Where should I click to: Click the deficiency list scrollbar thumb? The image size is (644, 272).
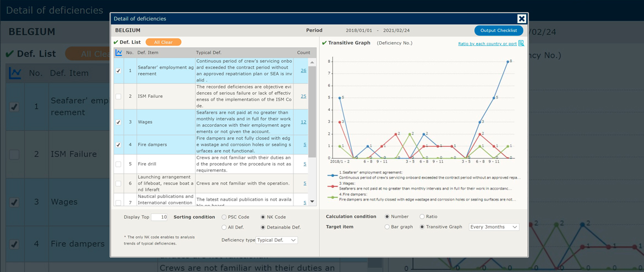tap(312, 112)
